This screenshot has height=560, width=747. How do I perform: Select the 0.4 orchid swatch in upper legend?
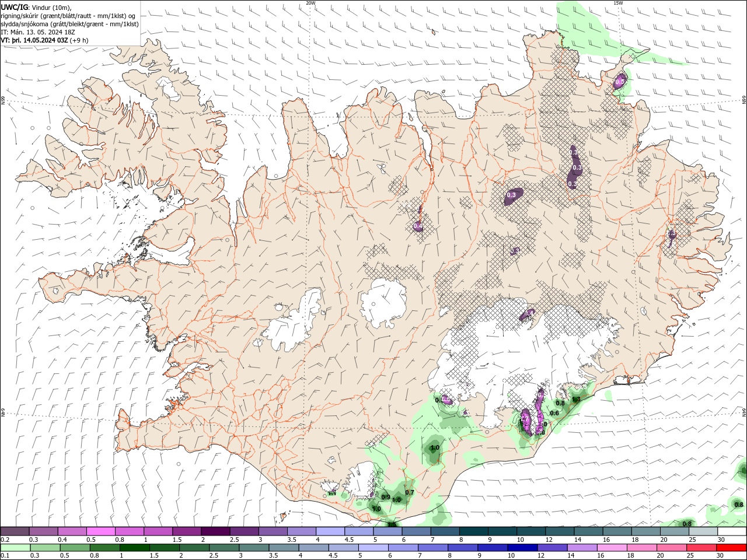[x=72, y=531]
